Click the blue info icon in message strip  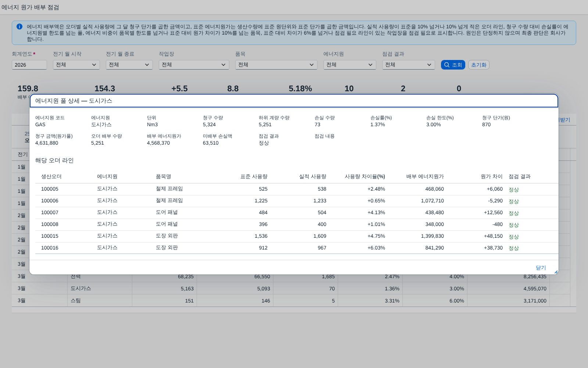[x=19, y=26]
